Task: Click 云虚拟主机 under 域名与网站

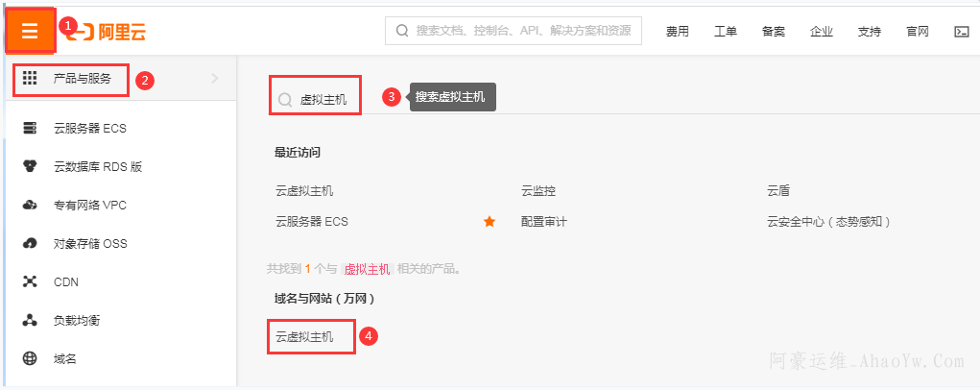Action: 304,337
